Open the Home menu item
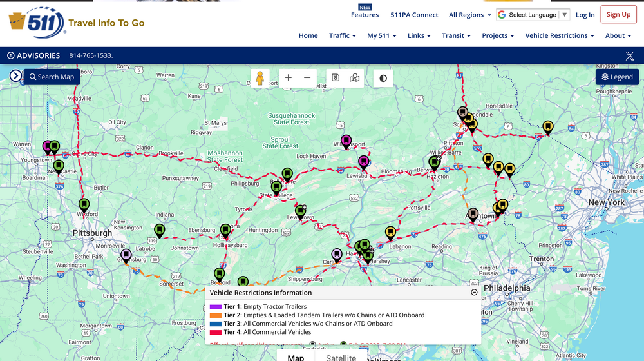Image resolution: width=644 pixels, height=361 pixels. click(308, 35)
